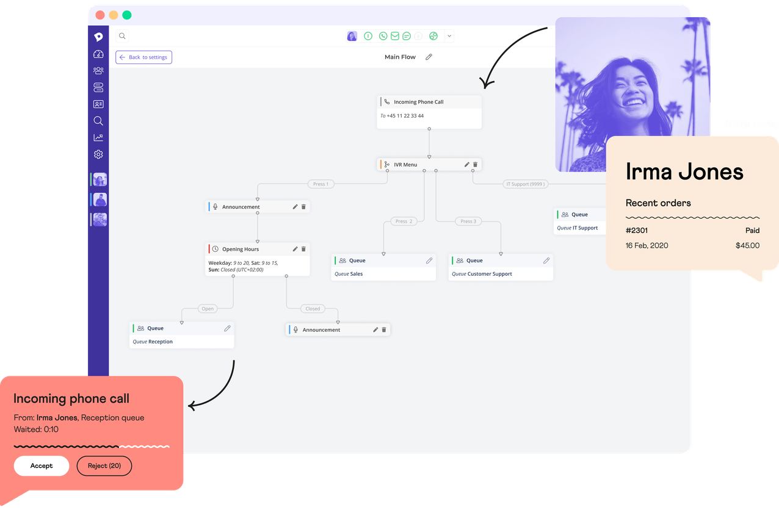
Task: Click Back to settings button
Action: click(x=143, y=57)
